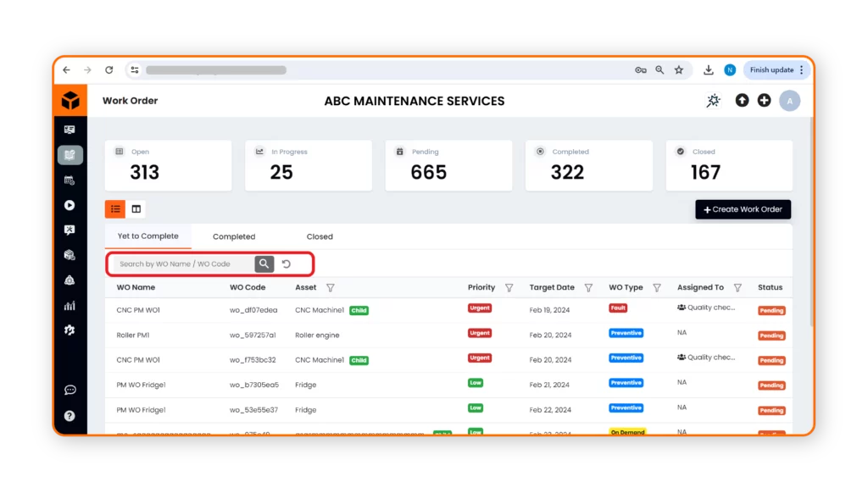868x488 pixels.
Task: Open the tools and maintenance sidebar icon
Action: [70, 230]
